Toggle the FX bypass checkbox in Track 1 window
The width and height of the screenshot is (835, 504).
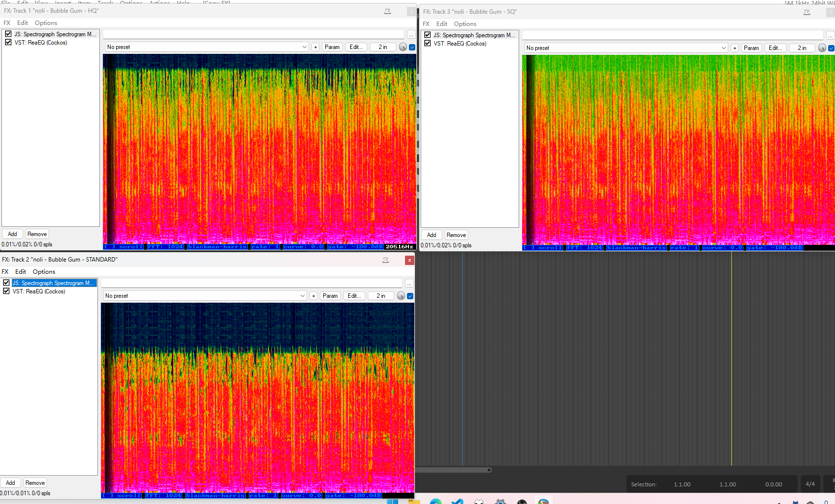412,47
